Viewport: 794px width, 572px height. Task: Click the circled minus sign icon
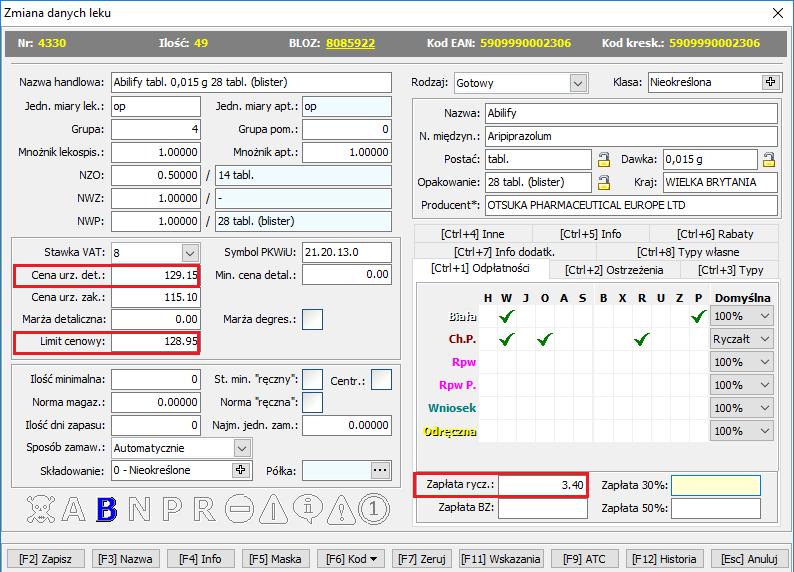tap(239, 509)
